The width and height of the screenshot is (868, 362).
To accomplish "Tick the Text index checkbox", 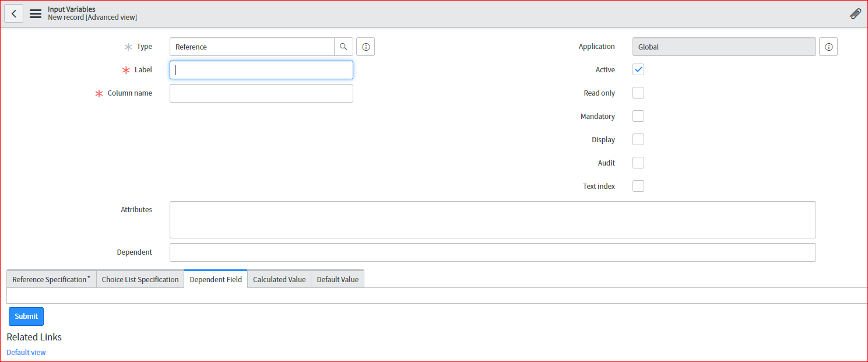I will pyautogui.click(x=638, y=186).
